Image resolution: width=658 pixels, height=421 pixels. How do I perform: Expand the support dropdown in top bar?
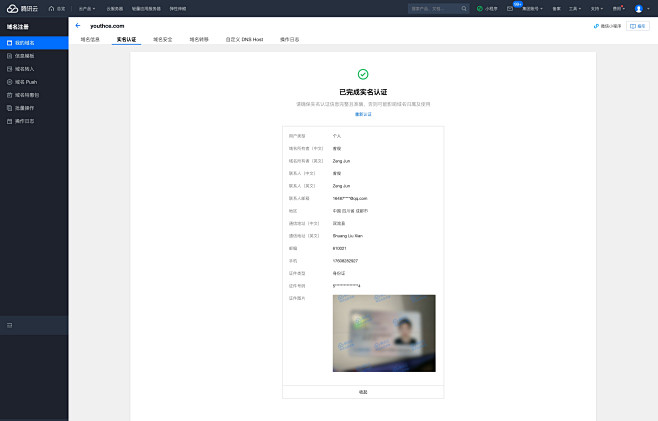pos(597,8)
